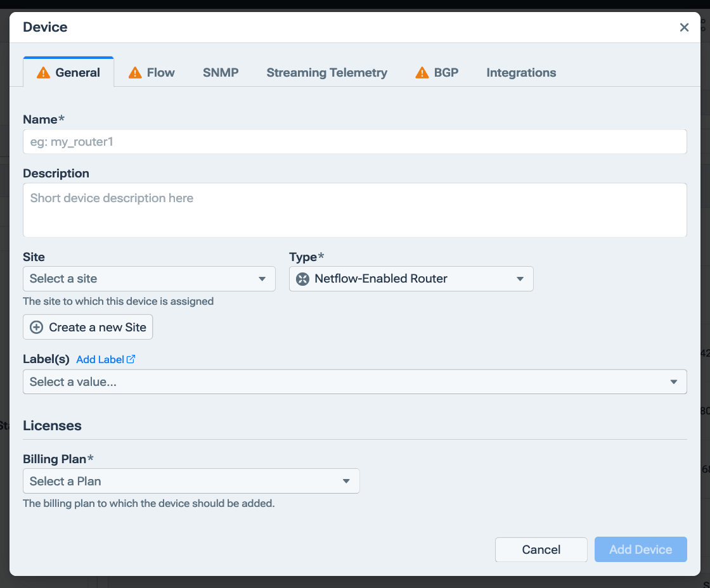The width and height of the screenshot is (710, 588).
Task: Open the Streaming Telemetry tab
Action: 326,72
